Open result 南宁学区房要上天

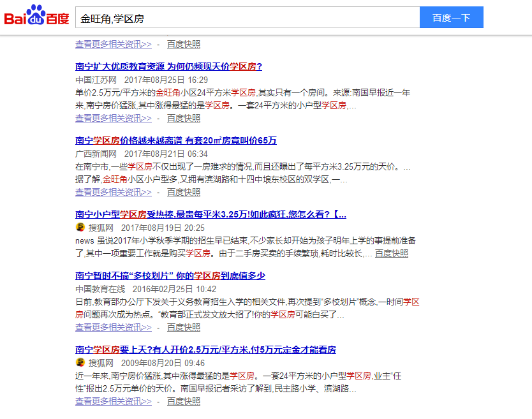[205, 349]
